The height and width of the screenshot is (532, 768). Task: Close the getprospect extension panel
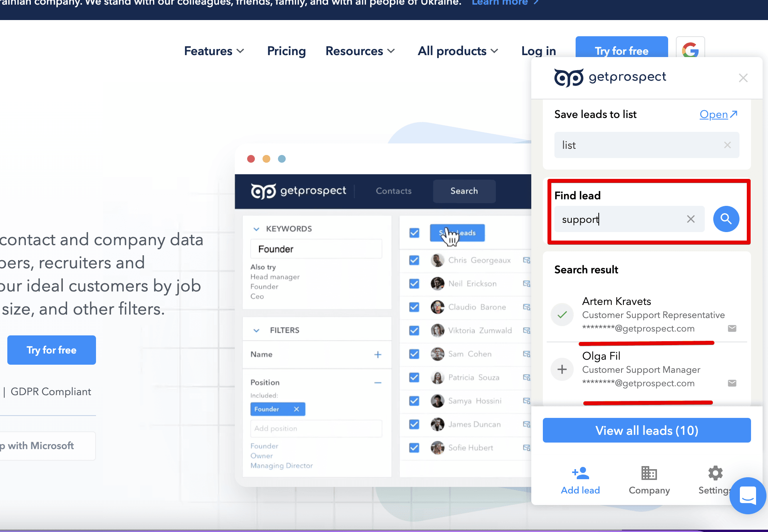coord(743,78)
